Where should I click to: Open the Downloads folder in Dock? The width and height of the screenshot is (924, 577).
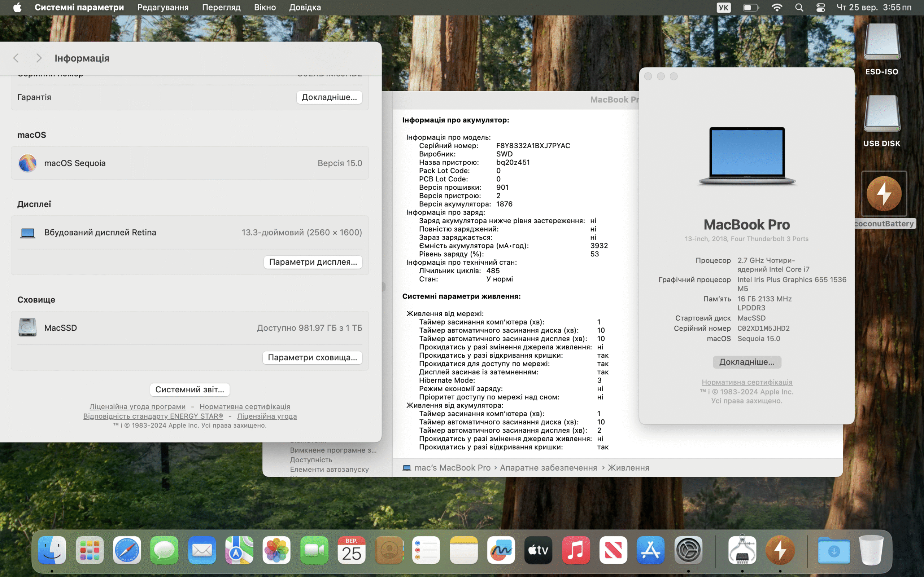tap(833, 550)
